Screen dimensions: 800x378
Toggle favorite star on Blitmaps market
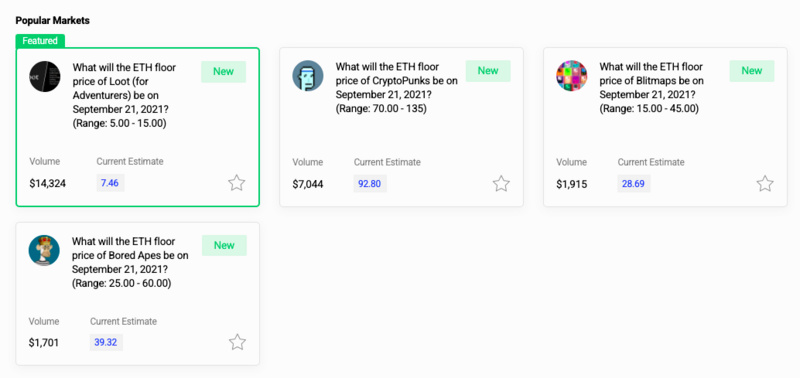[765, 183]
